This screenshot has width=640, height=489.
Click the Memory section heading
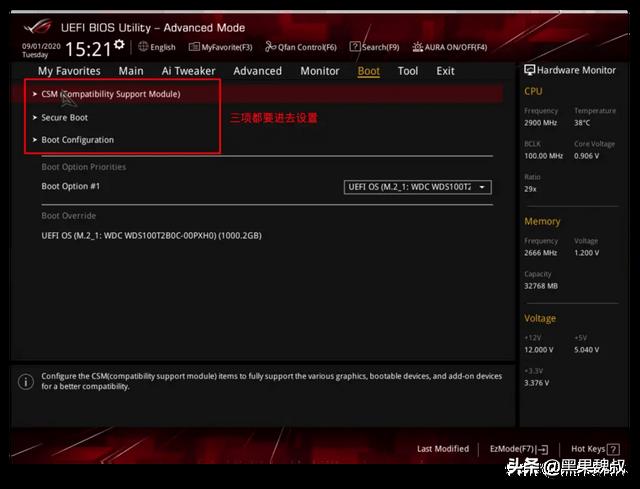point(542,222)
